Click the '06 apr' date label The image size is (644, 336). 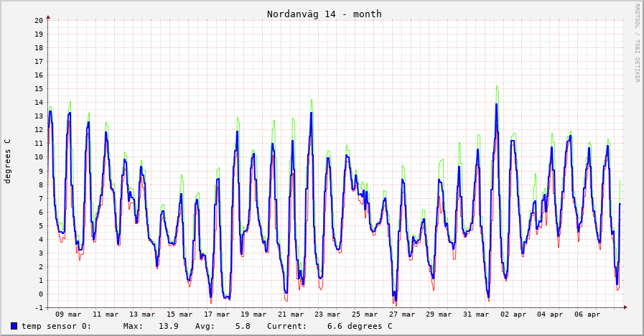(588, 314)
